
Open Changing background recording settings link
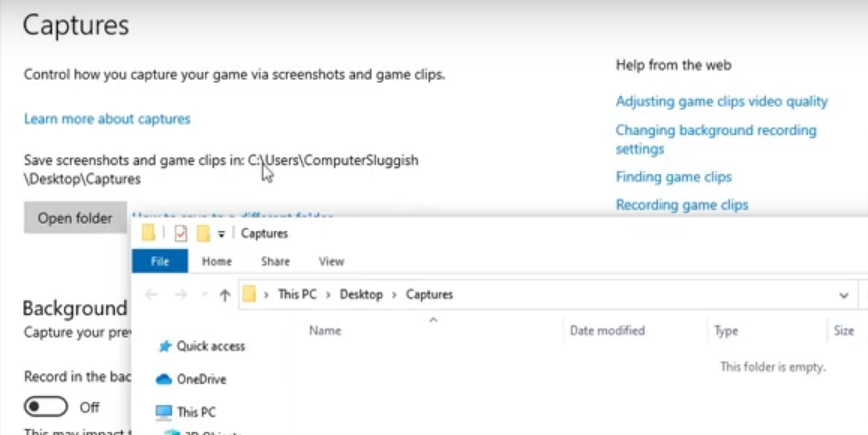tap(716, 139)
